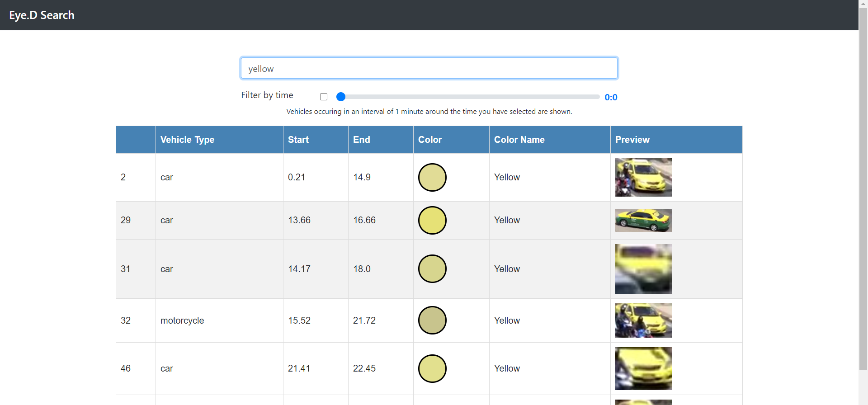Viewport: 868px width, 405px height.
Task: Open preview image of vehicle 46
Action: [643, 368]
